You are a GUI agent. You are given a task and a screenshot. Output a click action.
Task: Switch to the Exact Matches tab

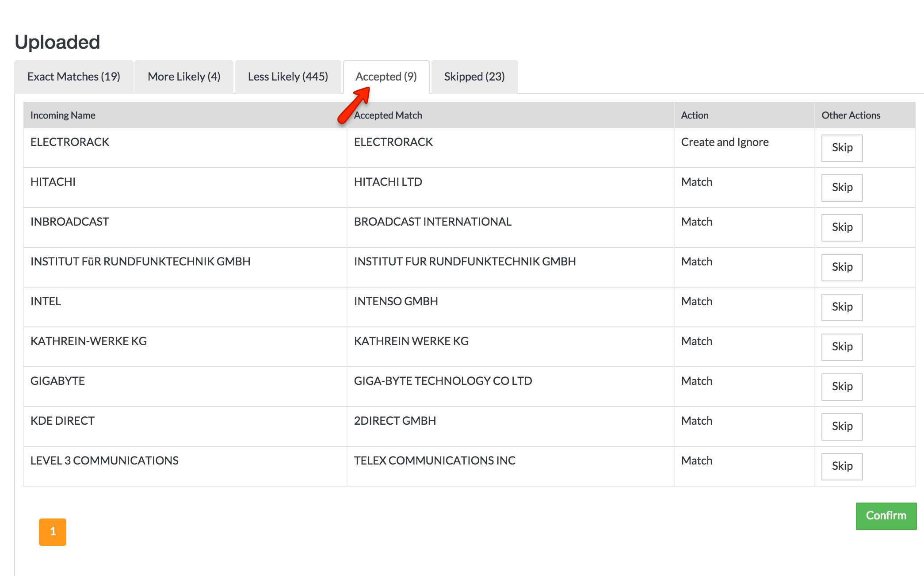[73, 77]
